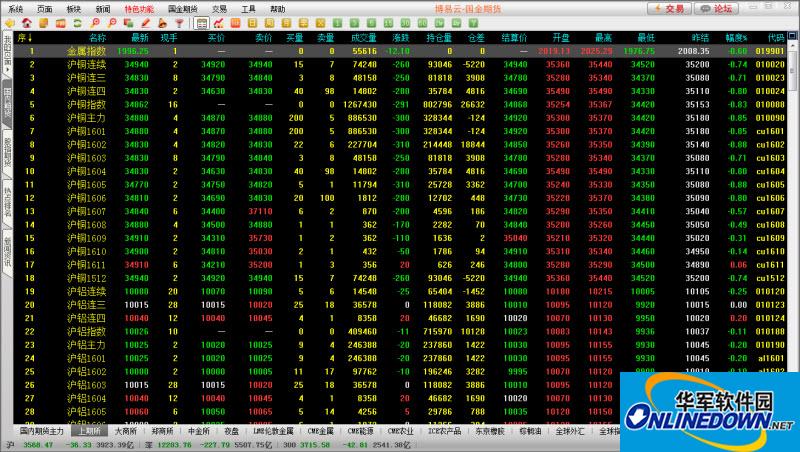Open the 系统 menu
The width and height of the screenshot is (800, 452).
16,9
